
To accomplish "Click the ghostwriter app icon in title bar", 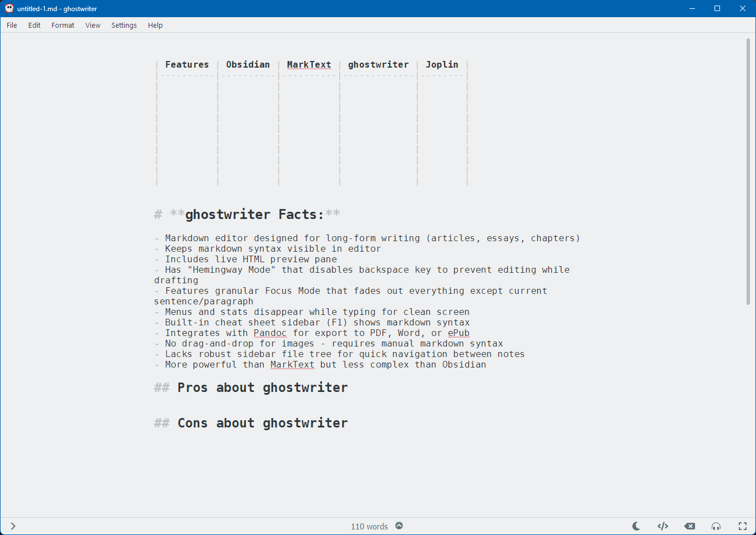I will 9,8.
